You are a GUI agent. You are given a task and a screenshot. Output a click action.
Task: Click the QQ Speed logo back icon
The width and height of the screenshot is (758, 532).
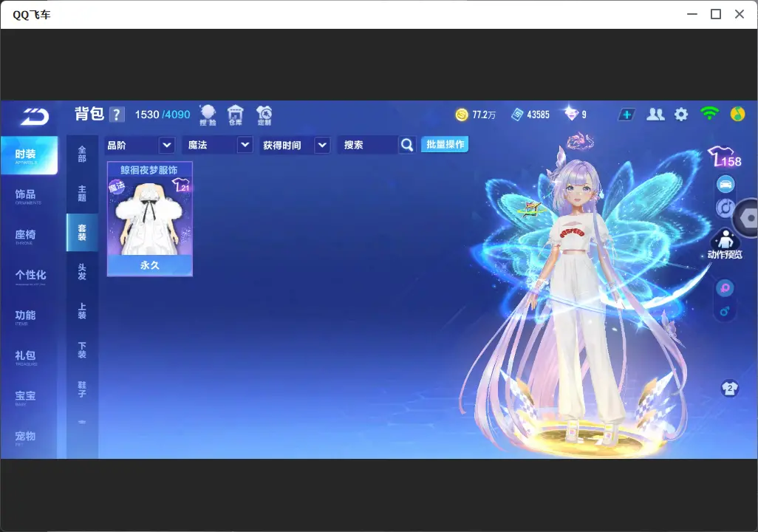pyautogui.click(x=34, y=116)
